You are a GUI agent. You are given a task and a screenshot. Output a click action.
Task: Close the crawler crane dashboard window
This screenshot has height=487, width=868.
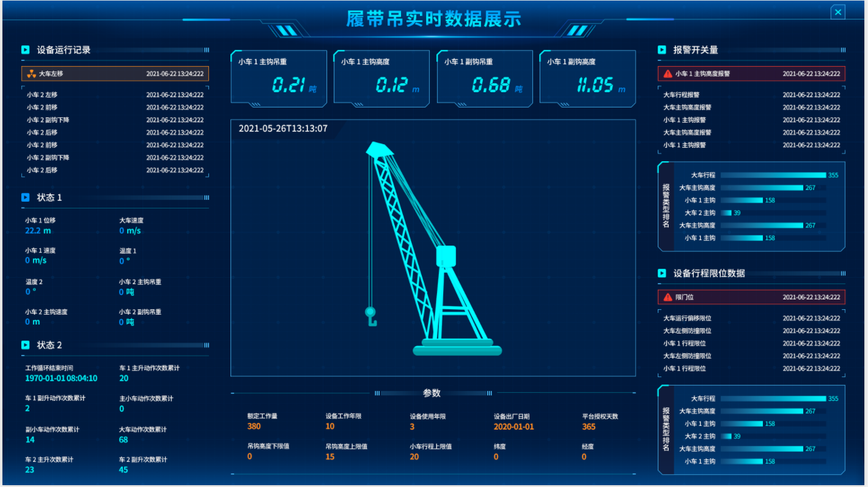(x=838, y=12)
